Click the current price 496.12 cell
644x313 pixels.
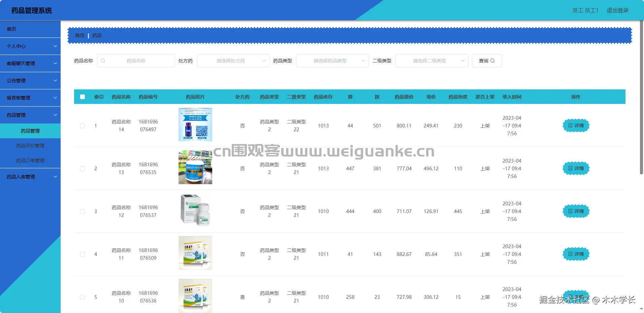coord(431,169)
